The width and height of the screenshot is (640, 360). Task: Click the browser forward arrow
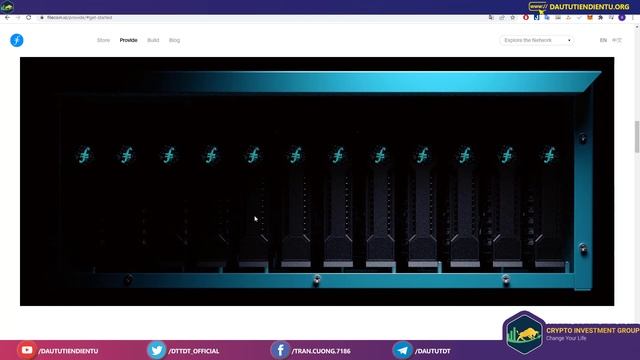18,18
